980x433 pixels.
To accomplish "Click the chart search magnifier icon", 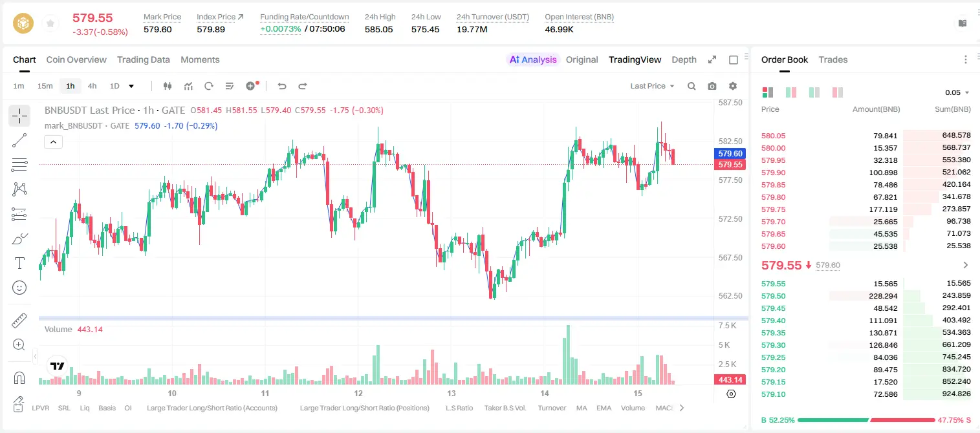I will 691,86.
